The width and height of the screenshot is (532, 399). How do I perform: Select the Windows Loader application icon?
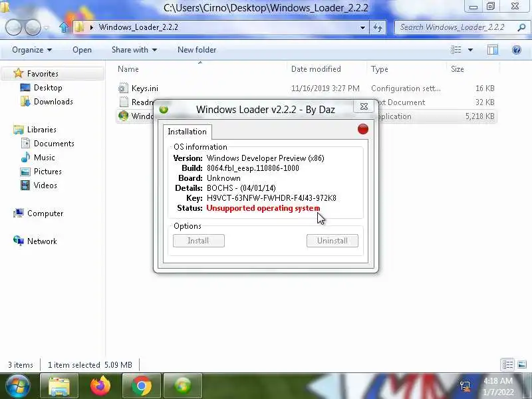tap(123, 116)
